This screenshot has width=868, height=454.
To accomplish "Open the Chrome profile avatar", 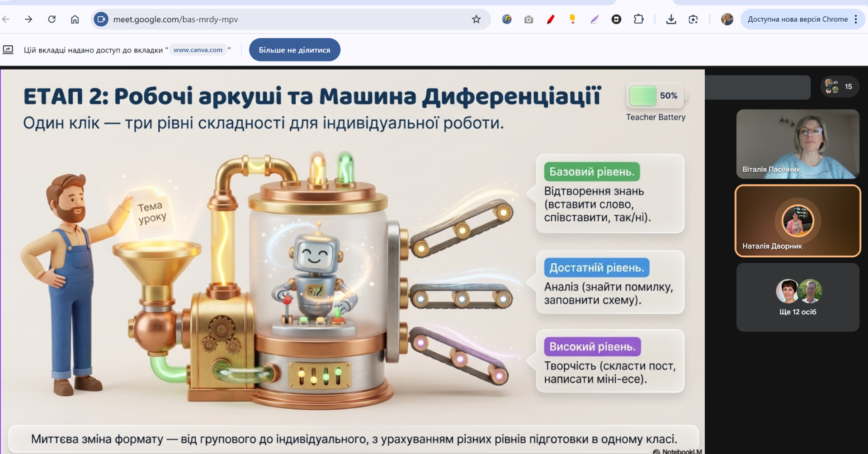I will click(x=727, y=19).
